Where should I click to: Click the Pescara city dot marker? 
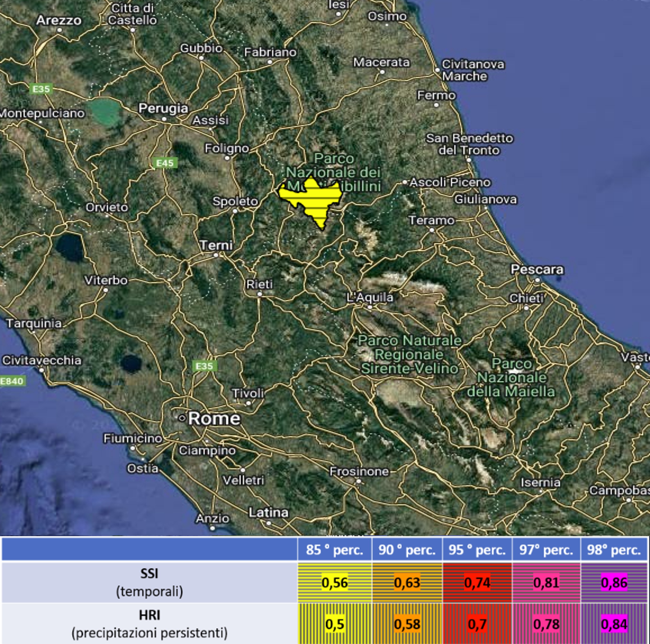pos(537,280)
